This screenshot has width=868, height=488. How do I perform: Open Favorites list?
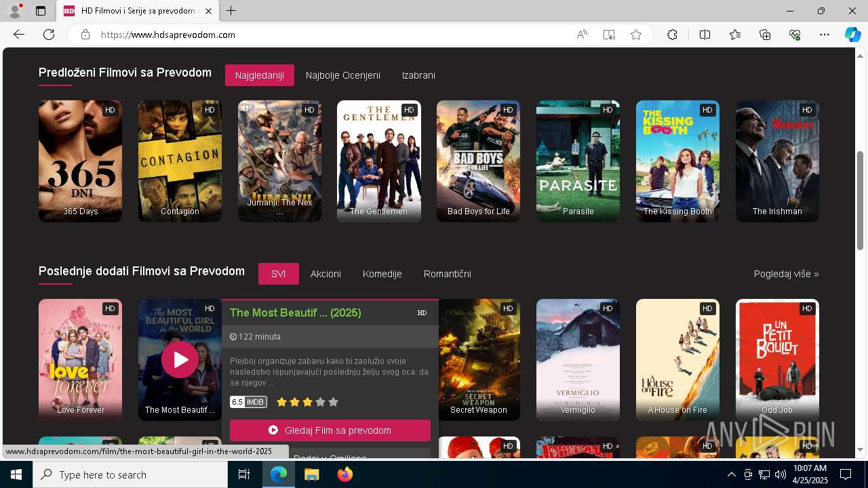click(x=735, y=35)
